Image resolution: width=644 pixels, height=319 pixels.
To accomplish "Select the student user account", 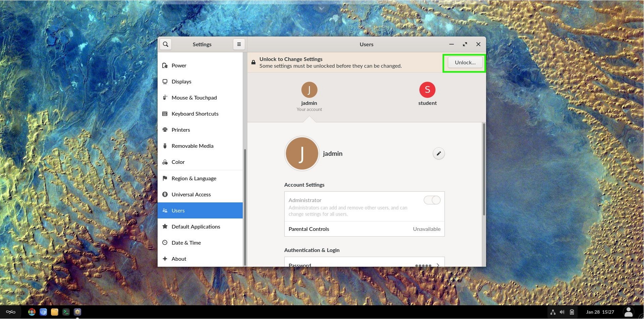I will coord(427,94).
